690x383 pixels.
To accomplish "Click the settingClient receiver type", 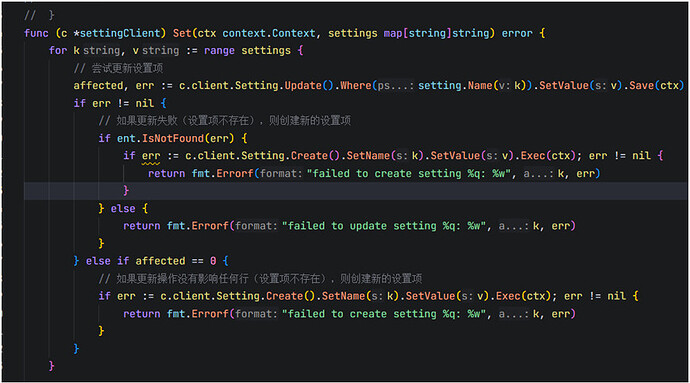I will click(119, 33).
